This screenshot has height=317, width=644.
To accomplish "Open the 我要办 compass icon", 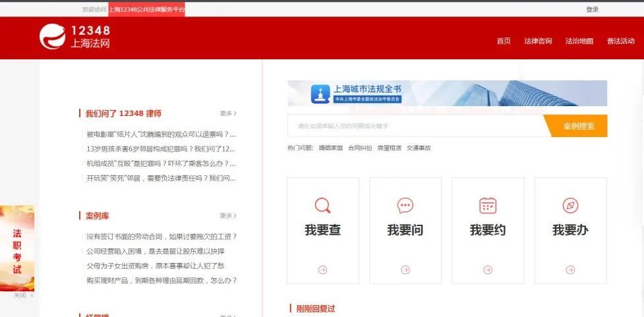I will point(570,206).
